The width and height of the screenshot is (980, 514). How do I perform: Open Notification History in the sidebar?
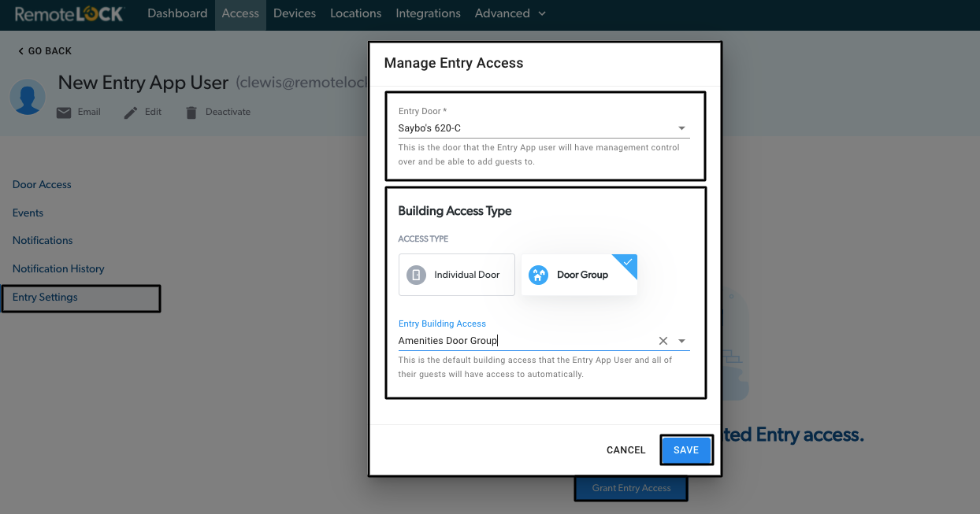coord(58,268)
